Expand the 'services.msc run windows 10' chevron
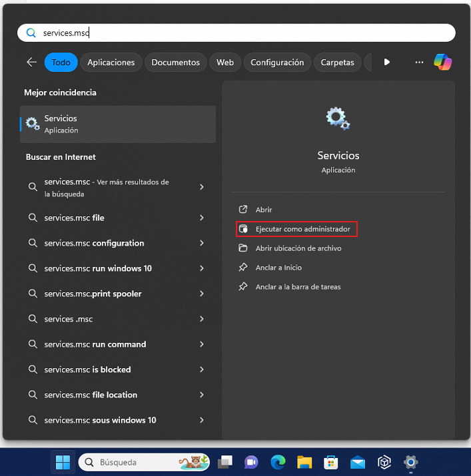The width and height of the screenshot is (471, 476). point(201,268)
